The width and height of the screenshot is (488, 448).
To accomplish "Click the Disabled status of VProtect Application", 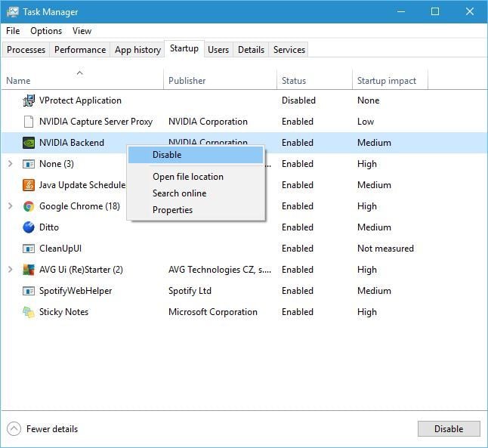I will (x=298, y=100).
